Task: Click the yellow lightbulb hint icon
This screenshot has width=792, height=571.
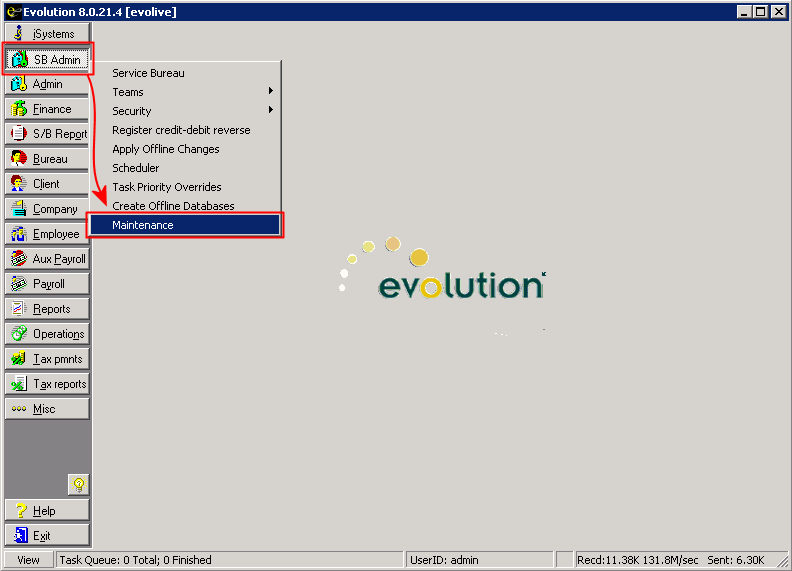Action: click(78, 485)
